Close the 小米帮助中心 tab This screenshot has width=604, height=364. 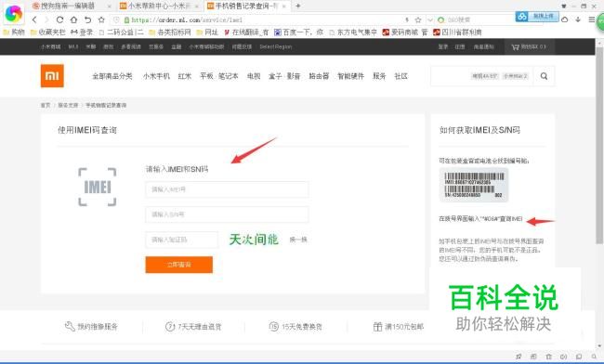click(196, 6)
